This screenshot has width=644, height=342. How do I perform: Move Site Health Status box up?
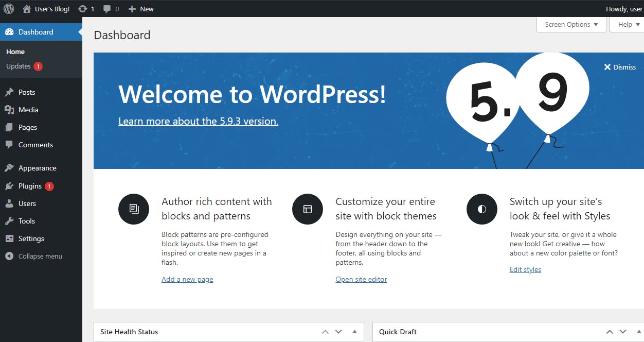coord(325,332)
